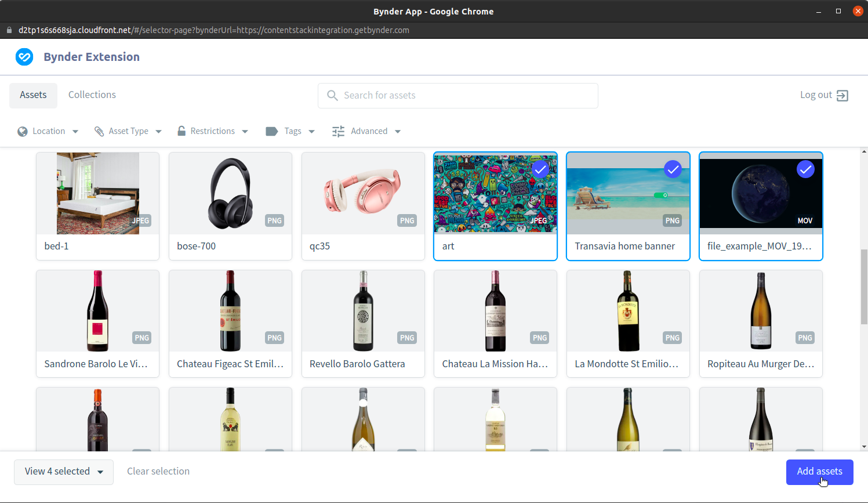Viewport: 868px width, 503px height.
Task: Click the Search for assets field
Action: (x=458, y=96)
